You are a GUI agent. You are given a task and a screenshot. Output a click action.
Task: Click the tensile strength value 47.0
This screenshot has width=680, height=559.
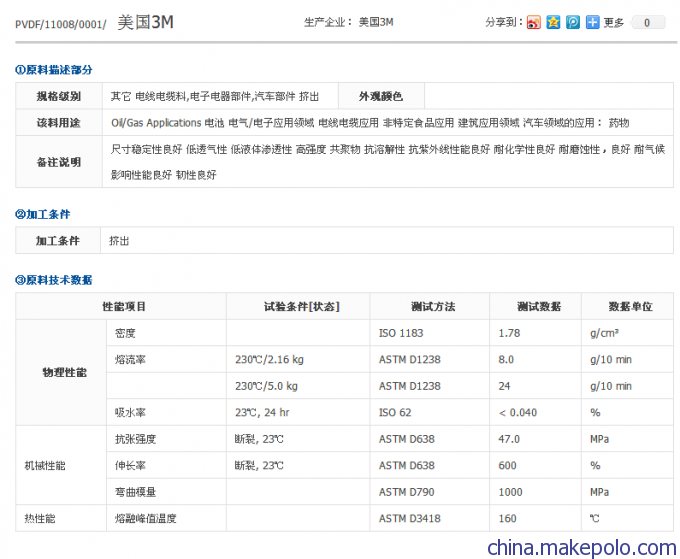click(509, 439)
